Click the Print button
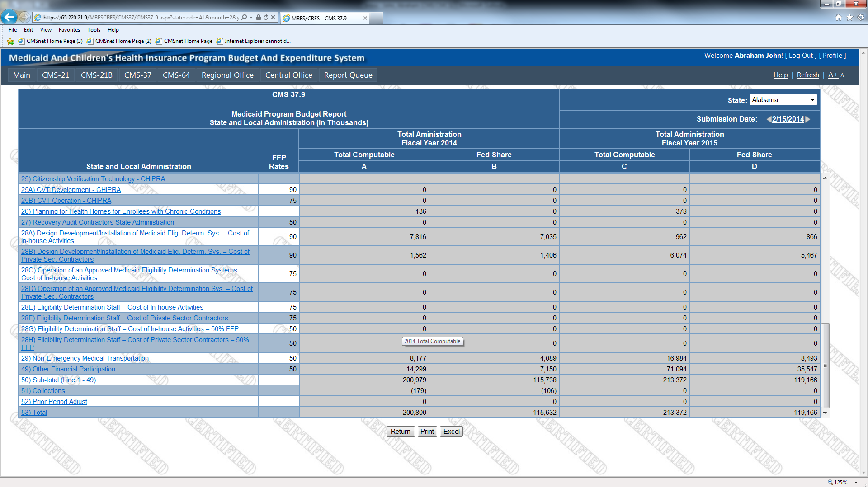Viewport: 868px width, 488px height. pyautogui.click(x=427, y=432)
